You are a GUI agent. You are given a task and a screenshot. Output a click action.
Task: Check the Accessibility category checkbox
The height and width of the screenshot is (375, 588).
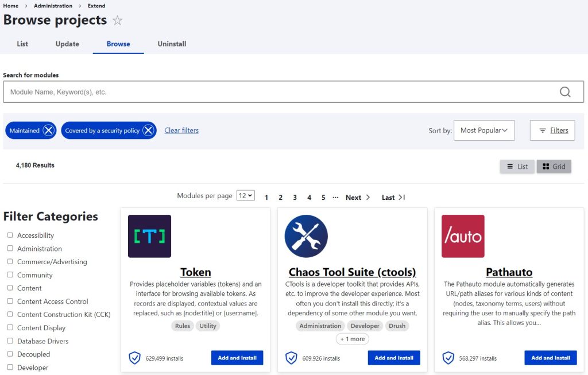(x=10, y=235)
